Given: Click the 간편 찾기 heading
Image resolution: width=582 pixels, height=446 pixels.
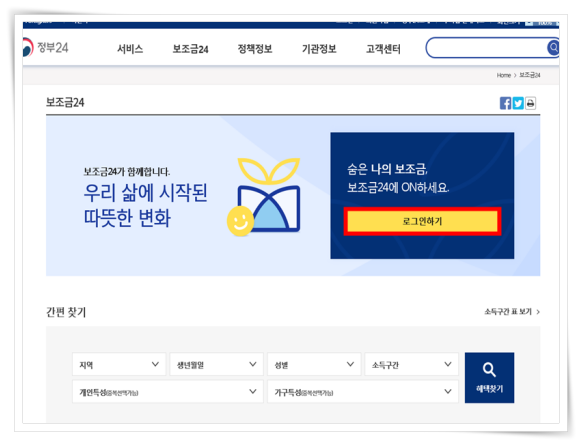Looking at the screenshot, I should click(66, 312).
